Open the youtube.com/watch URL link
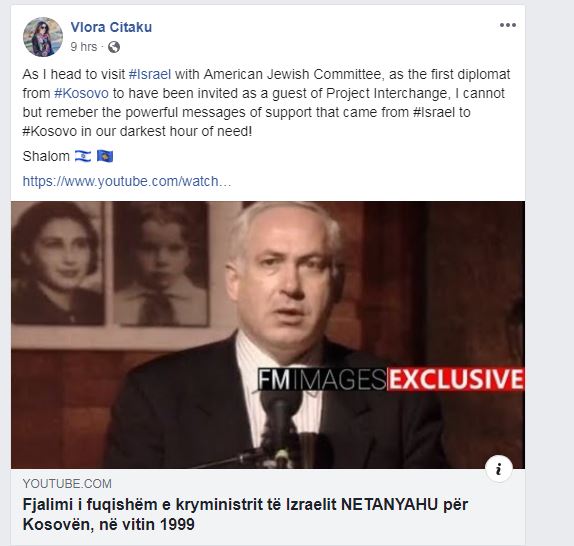574x546 pixels. click(x=127, y=181)
